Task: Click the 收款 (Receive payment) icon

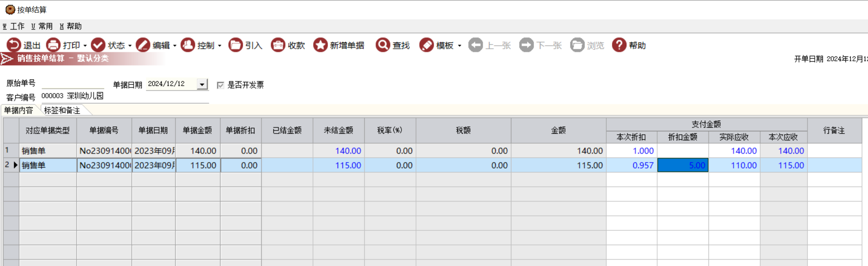Action: (x=278, y=45)
